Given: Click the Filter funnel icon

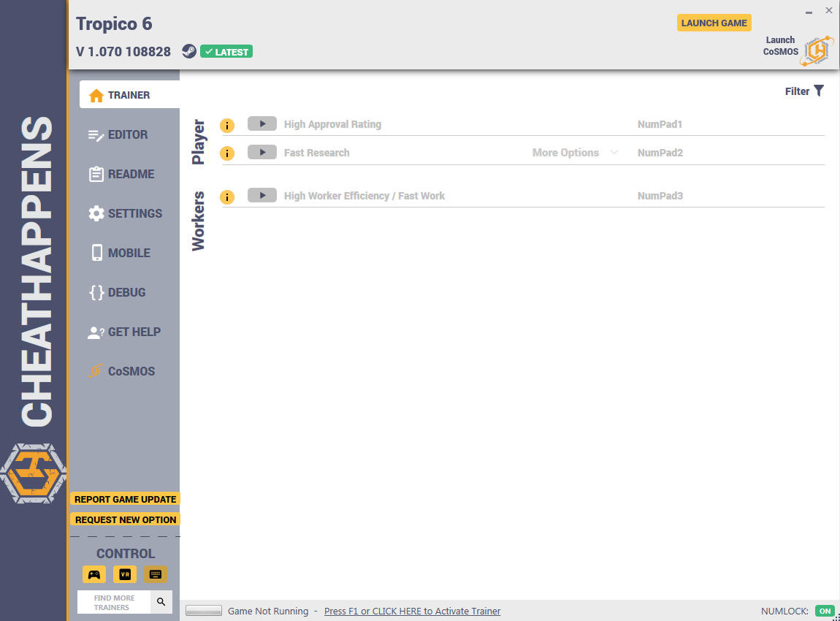Looking at the screenshot, I should tap(819, 91).
